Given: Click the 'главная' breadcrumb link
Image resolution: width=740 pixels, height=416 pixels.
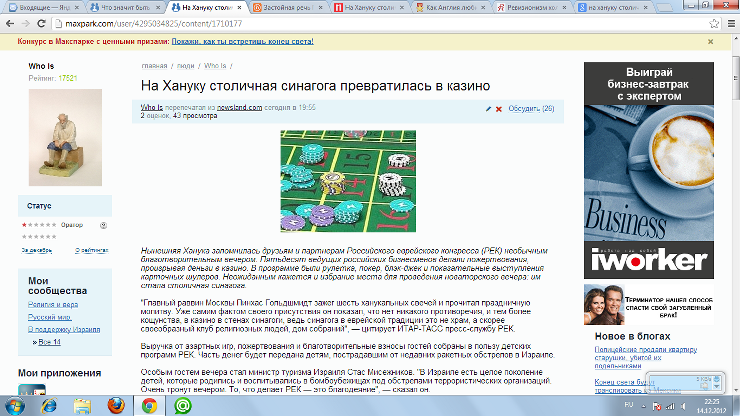Looking at the screenshot, I should (x=153, y=65).
